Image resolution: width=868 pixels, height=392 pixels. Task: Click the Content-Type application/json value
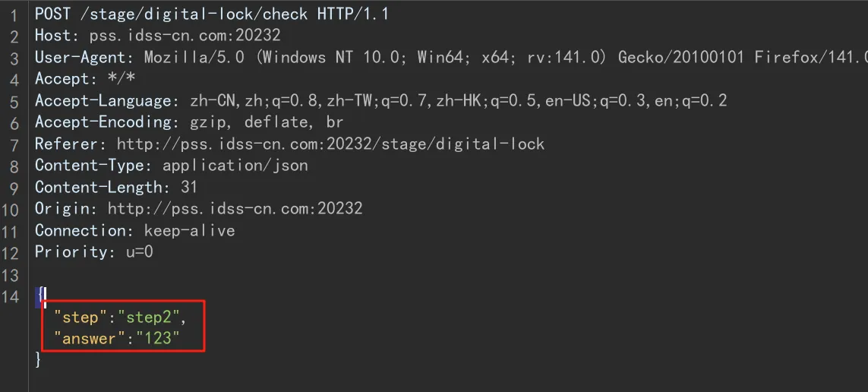coord(235,165)
